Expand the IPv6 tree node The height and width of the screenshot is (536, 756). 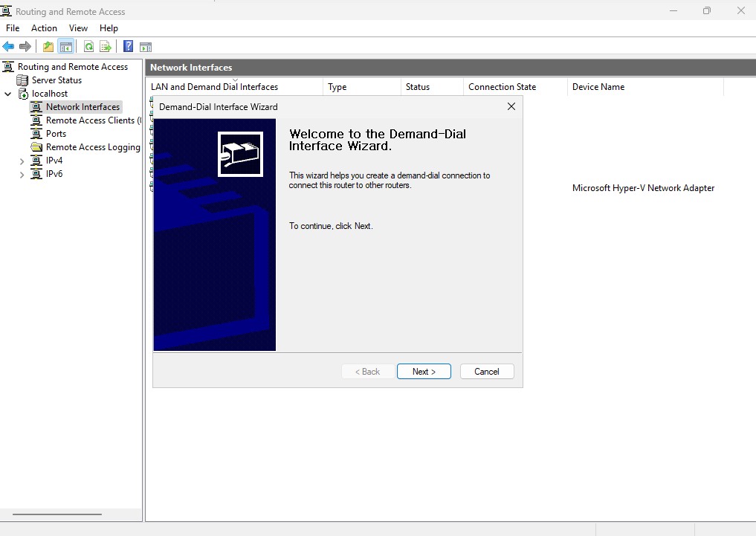[22, 175]
